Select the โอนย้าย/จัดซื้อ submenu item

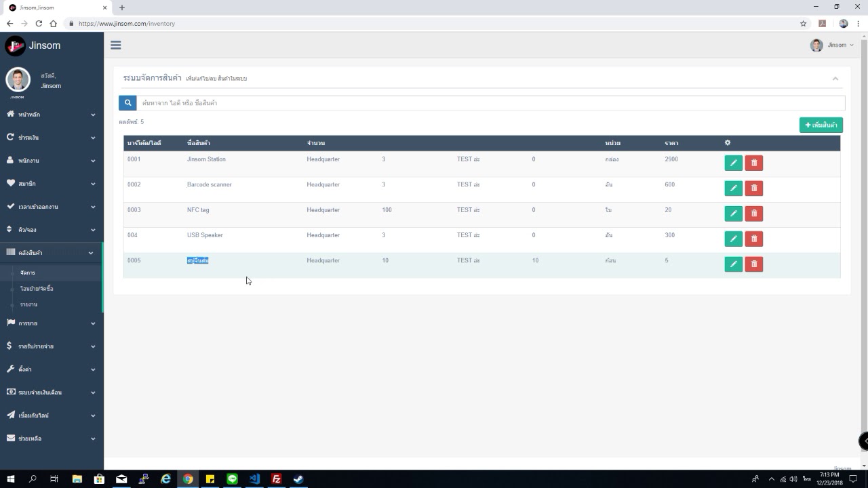pyautogui.click(x=37, y=289)
